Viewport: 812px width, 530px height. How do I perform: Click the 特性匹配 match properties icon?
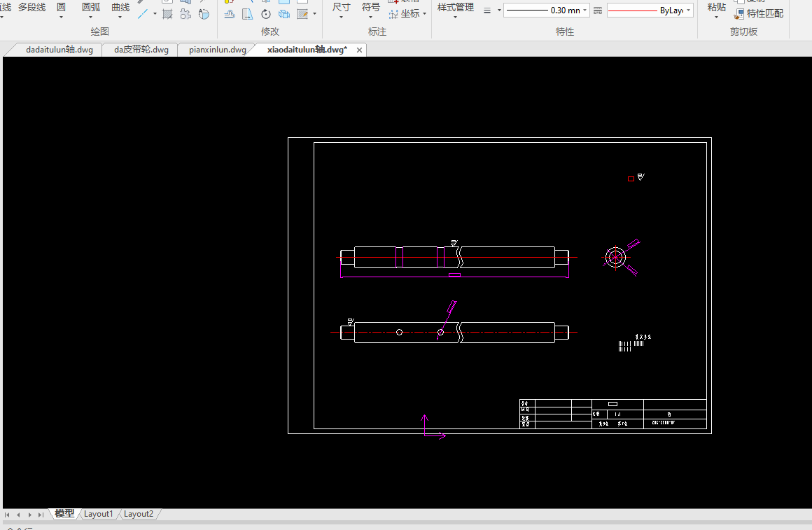pos(739,13)
